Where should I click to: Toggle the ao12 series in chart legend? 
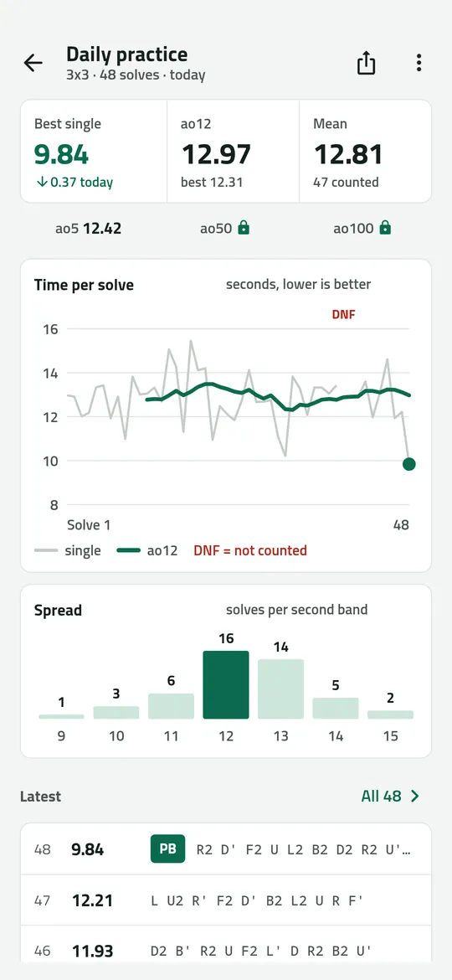click(x=147, y=550)
